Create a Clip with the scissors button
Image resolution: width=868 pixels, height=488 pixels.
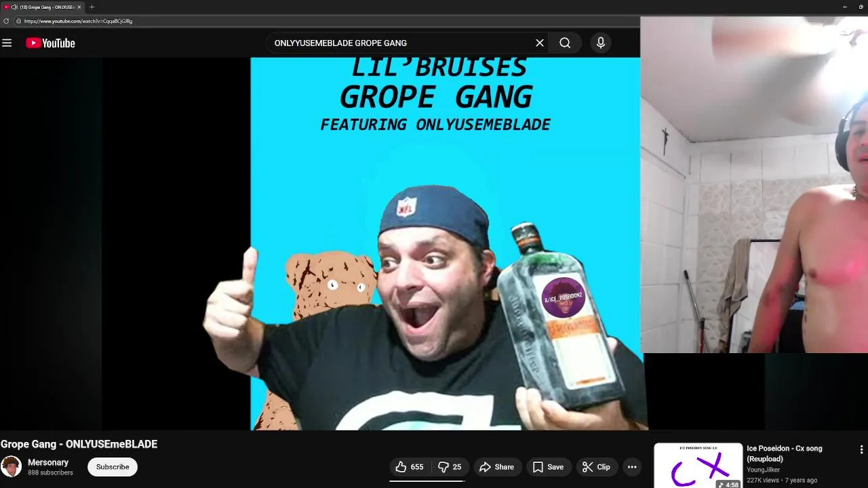[x=597, y=467]
